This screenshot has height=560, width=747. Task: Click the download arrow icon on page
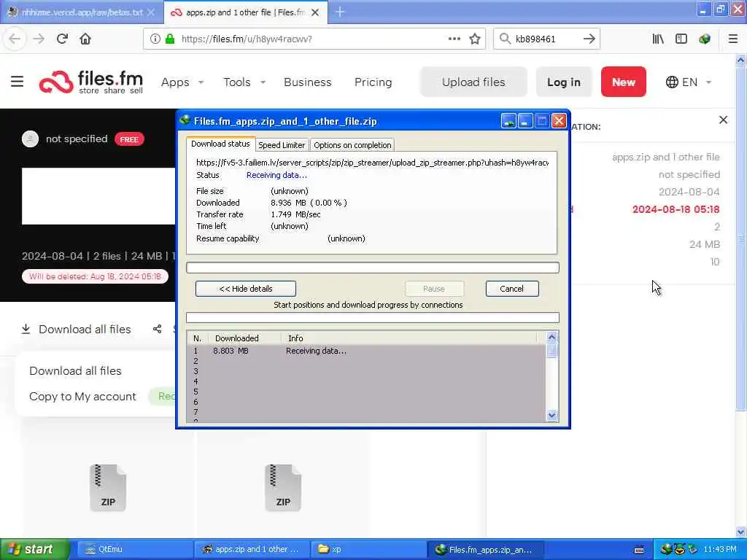click(26, 329)
